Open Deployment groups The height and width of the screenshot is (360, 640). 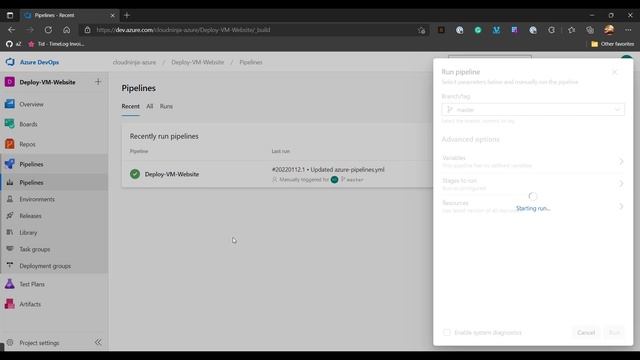point(45,266)
